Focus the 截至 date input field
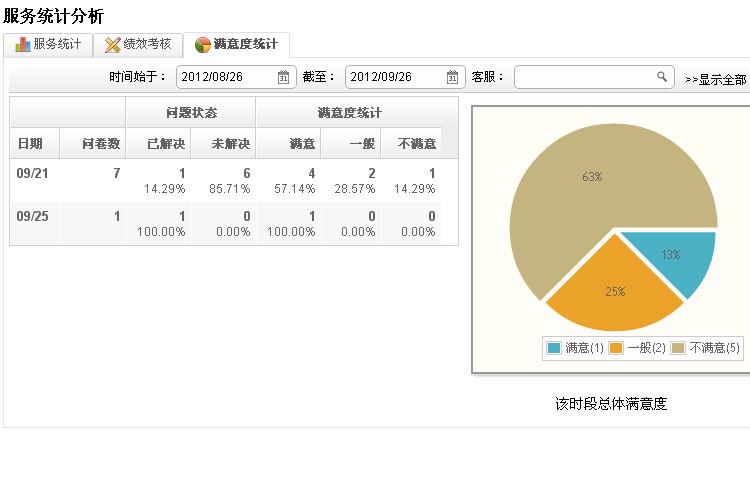Image resolution: width=750 pixels, height=500 pixels. (x=405, y=77)
